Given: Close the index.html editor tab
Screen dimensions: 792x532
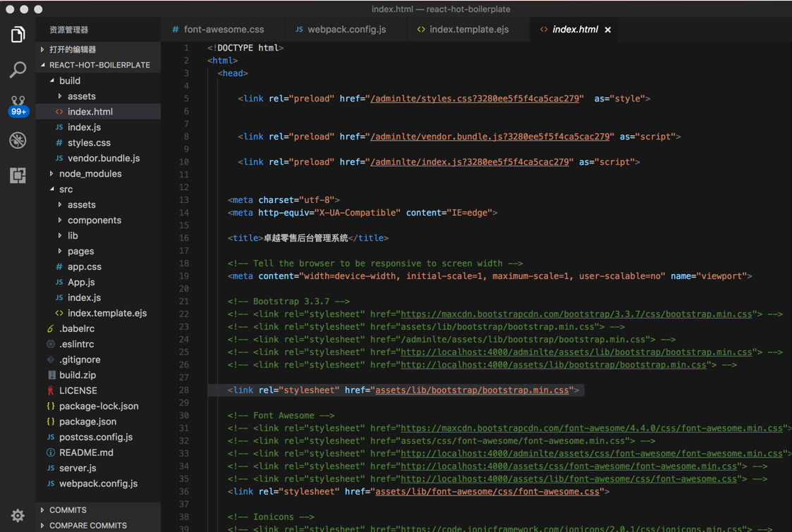Looking at the screenshot, I should tap(608, 30).
